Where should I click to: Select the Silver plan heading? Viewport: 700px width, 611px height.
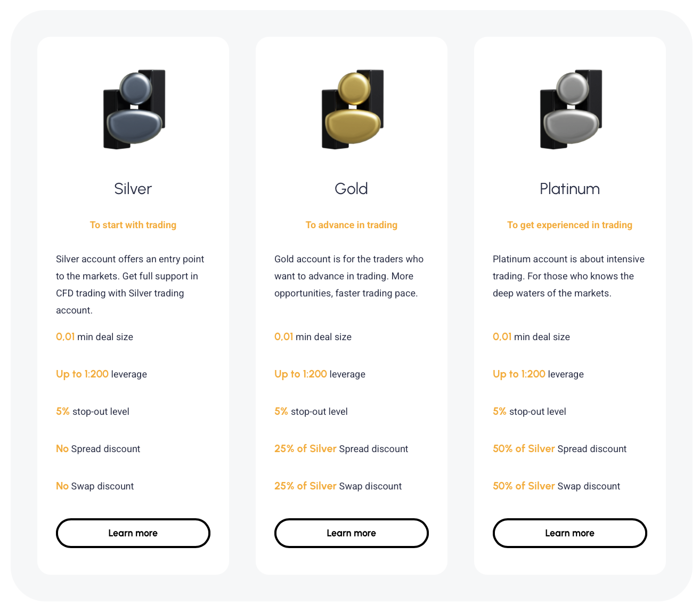pyautogui.click(x=133, y=189)
